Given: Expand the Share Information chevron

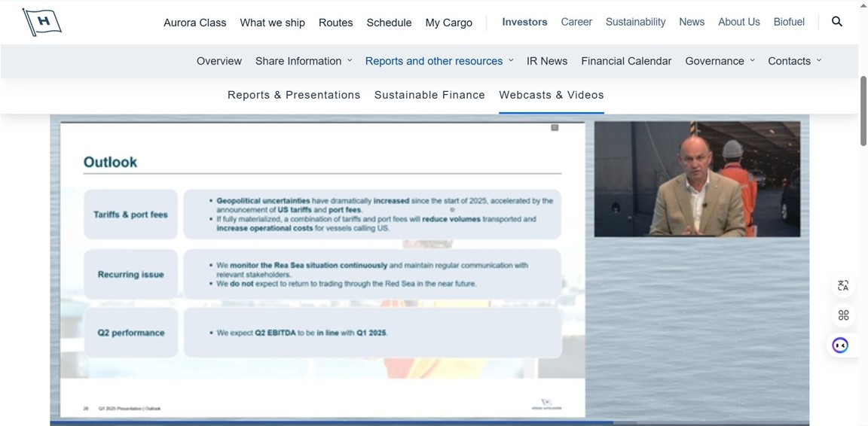Looking at the screenshot, I should click(x=350, y=60).
